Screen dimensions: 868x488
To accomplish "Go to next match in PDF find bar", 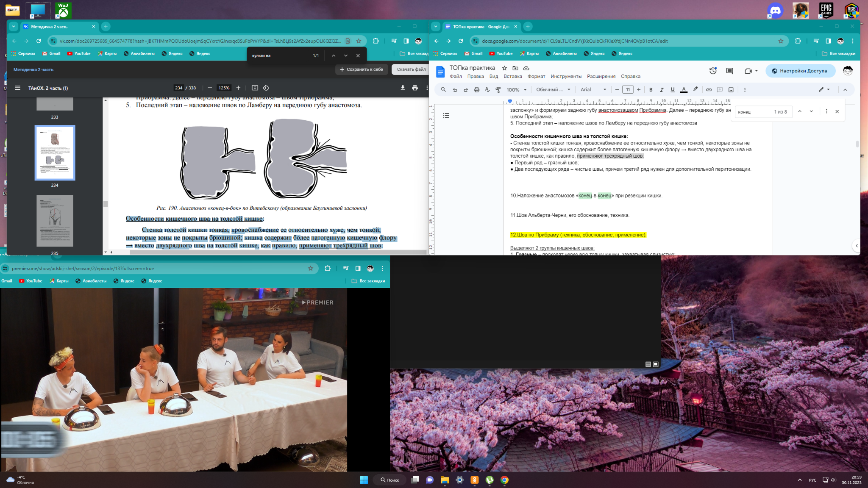I will (345, 55).
